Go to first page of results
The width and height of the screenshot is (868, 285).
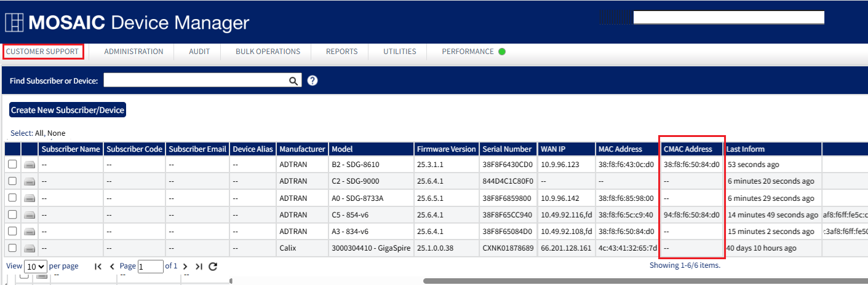[98, 267]
